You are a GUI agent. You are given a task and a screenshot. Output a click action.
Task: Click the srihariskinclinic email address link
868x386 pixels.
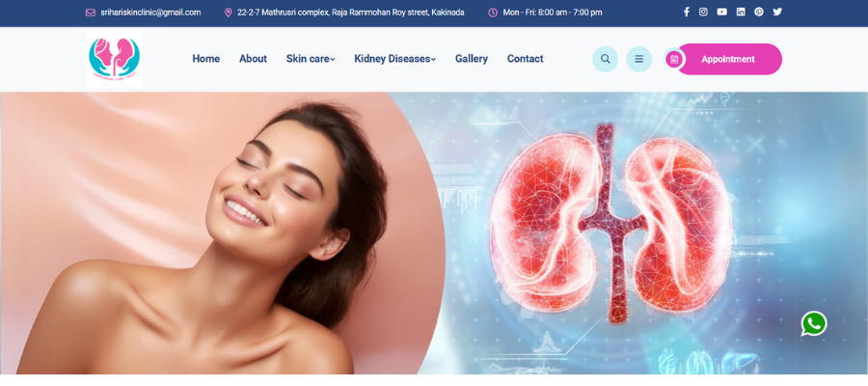click(x=149, y=13)
